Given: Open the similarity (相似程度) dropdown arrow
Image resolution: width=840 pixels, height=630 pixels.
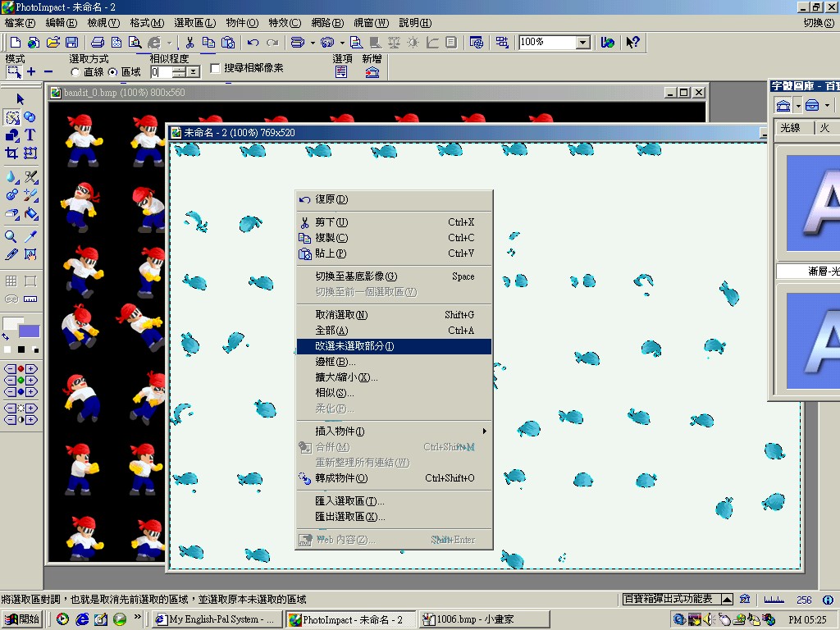Looking at the screenshot, I should point(194,72).
